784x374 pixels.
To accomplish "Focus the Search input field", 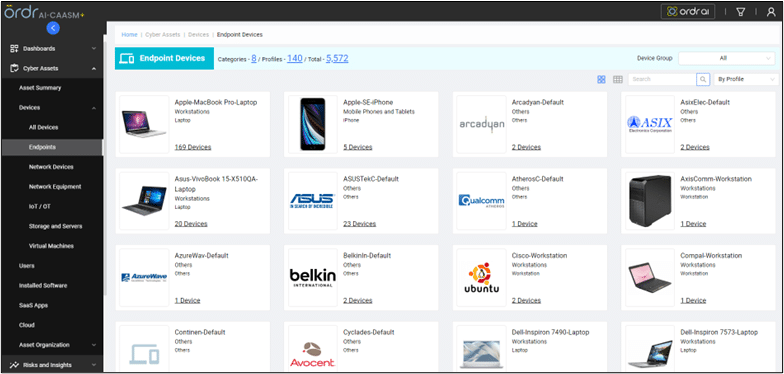I will pos(662,79).
